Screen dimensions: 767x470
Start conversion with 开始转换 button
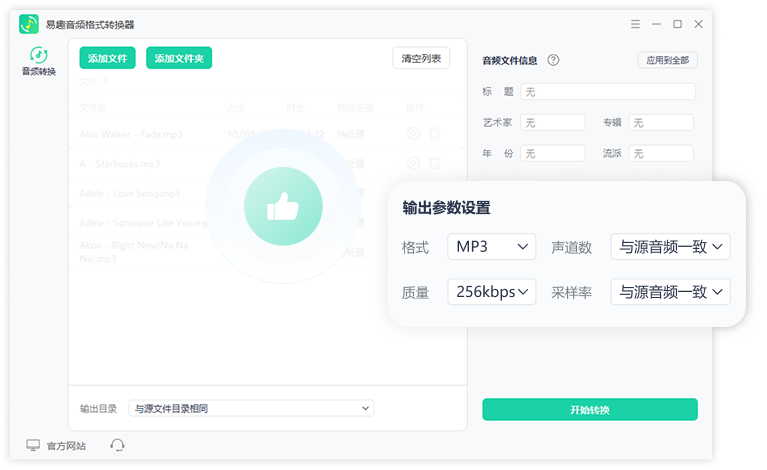[x=589, y=410]
